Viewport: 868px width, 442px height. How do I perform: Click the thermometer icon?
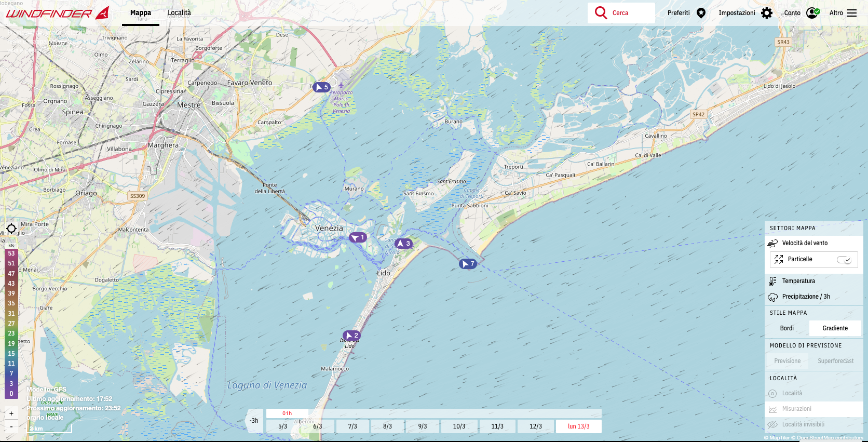tap(772, 281)
